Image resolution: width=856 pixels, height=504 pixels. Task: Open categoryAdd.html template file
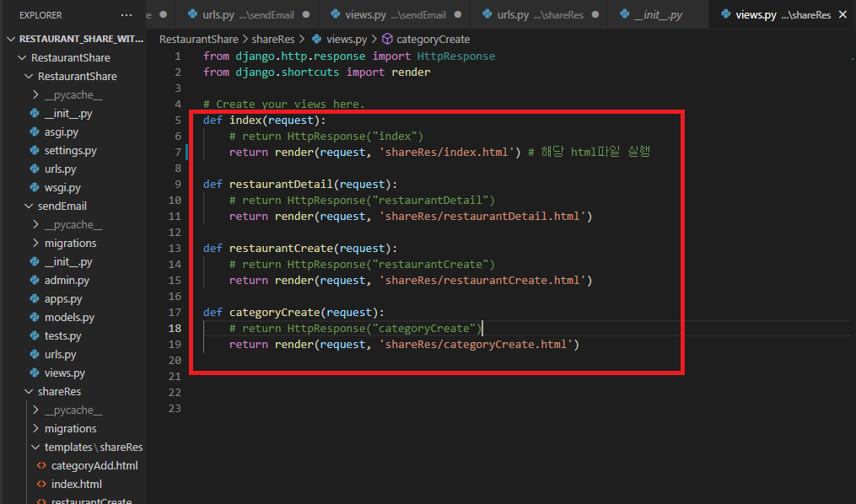tap(94, 466)
